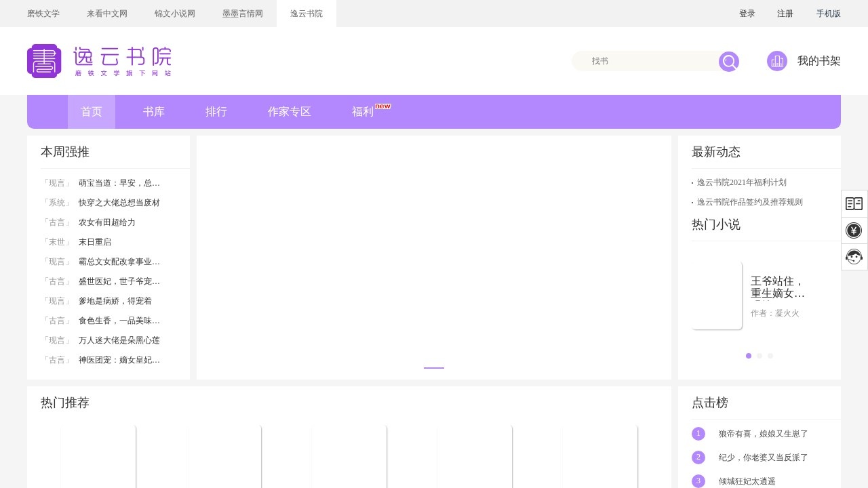This screenshot has height=488, width=868.
Task: Click the ¥ recharge coin icon in sidebar
Action: pos(854,230)
